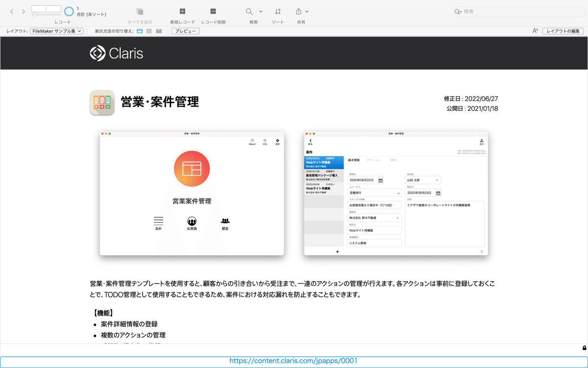
Task: Click the ソート (Sort) icon
Action: 277,11
